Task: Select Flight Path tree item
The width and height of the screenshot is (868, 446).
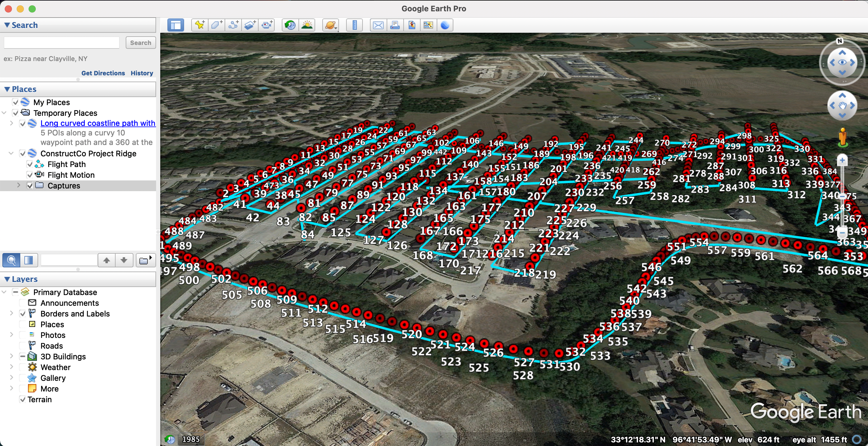Action: pyautogui.click(x=67, y=164)
